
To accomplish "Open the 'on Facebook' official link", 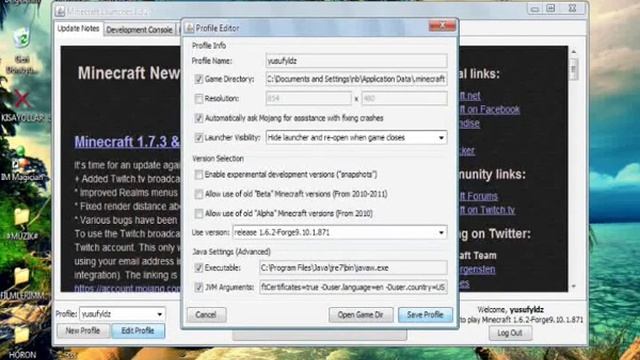I will pos(490,109).
